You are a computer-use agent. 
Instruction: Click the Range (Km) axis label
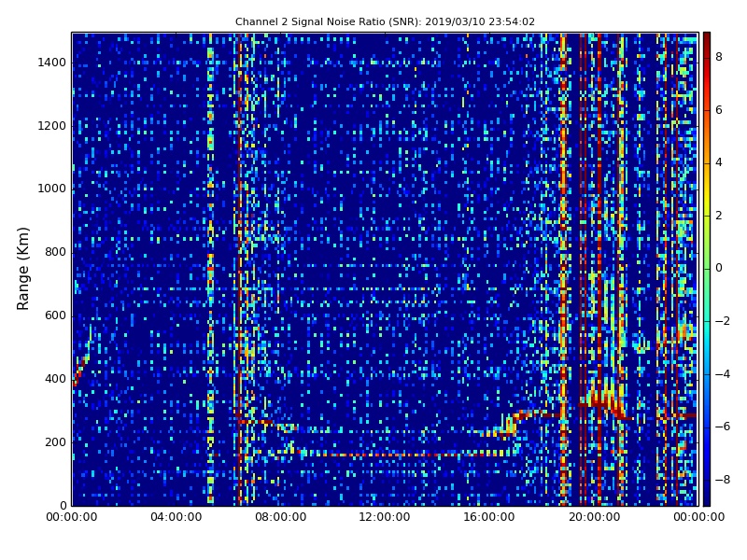pyautogui.click(x=22, y=269)
